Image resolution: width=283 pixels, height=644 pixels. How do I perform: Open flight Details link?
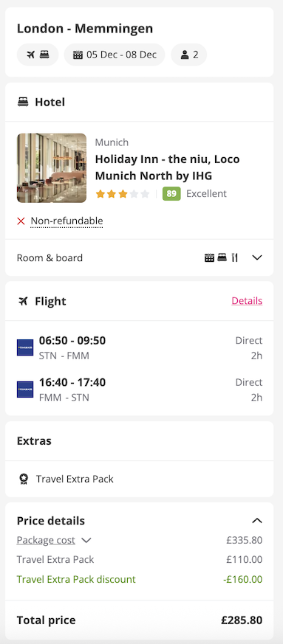tap(247, 301)
